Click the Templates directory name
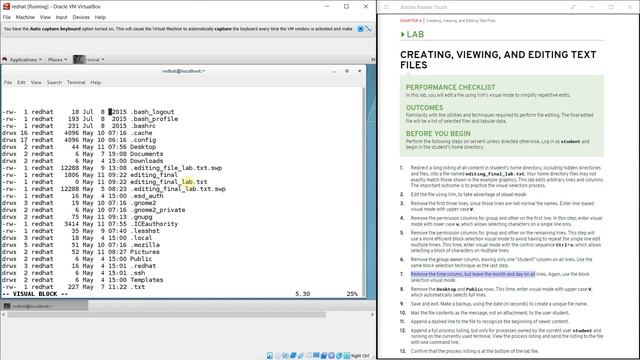Image resolution: width=640 pixels, height=360 pixels. 147,280
